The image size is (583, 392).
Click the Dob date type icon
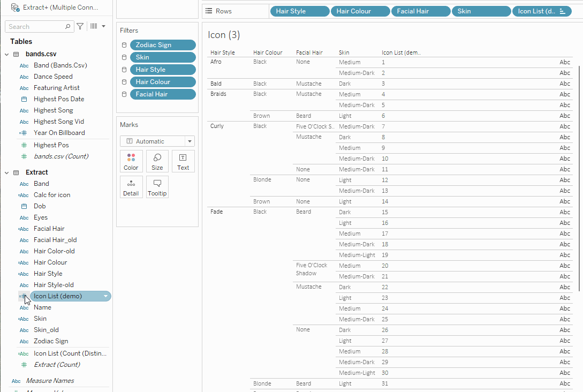click(24, 206)
